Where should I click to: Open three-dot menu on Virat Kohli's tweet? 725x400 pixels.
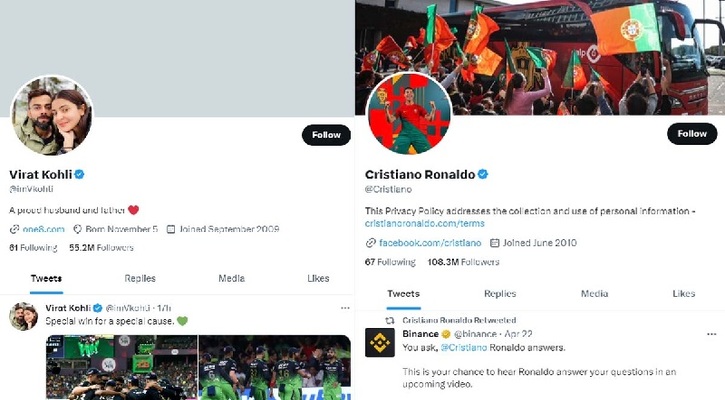click(x=345, y=308)
